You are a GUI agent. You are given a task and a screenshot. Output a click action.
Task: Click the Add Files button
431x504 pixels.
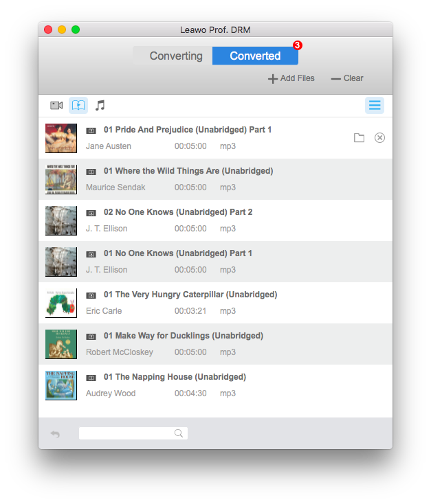point(291,78)
